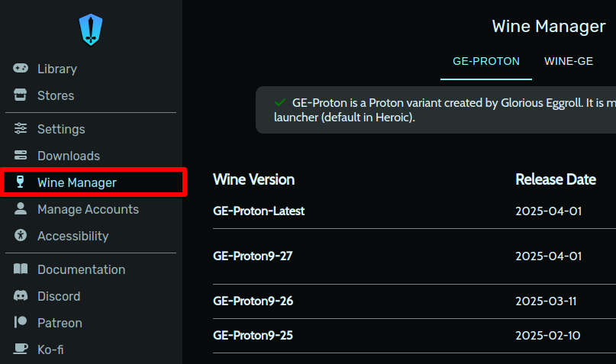Screen dimensions: 616x364
Task: Switch to the WINE-GE tab
Action: [569, 62]
